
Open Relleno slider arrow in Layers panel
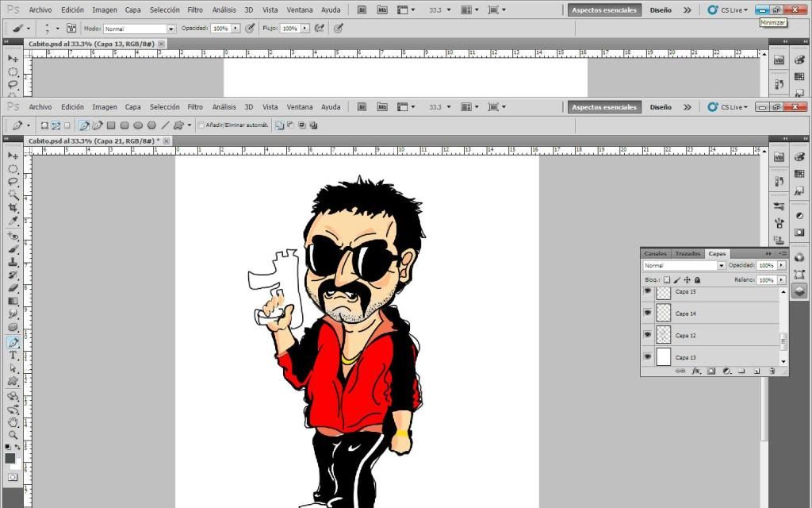click(x=781, y=280)
